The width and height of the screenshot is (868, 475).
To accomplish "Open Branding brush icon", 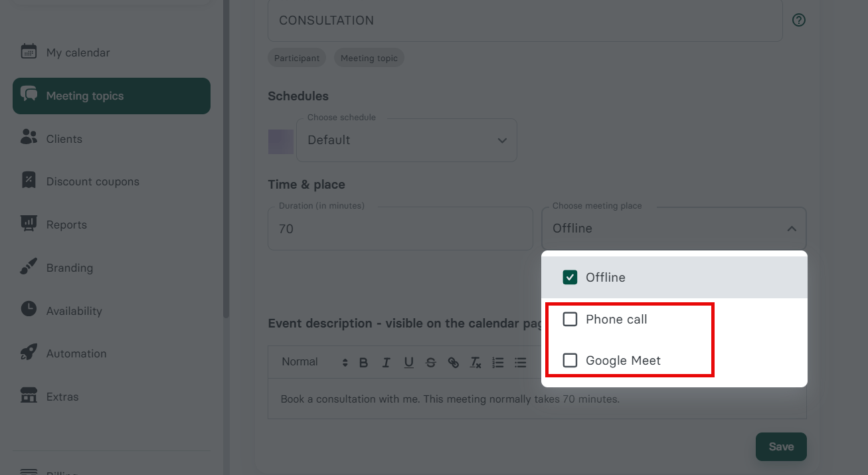I will 29,267.
